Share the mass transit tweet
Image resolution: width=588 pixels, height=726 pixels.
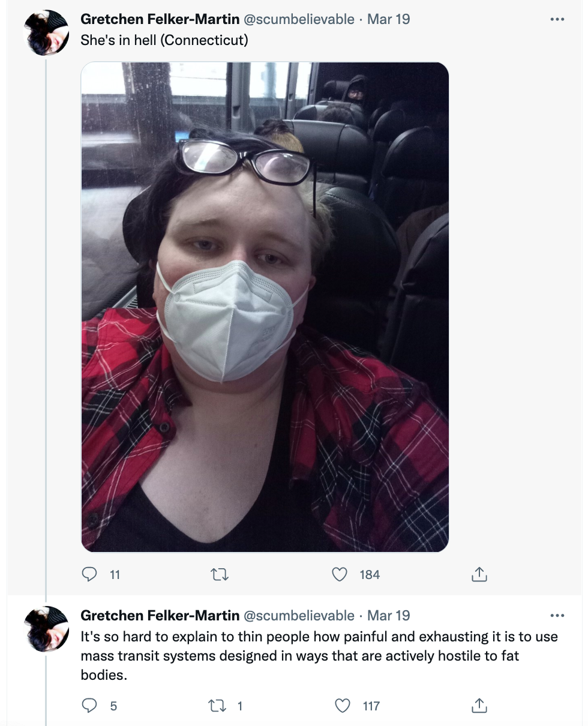pyautogui.click(x=479, y=706)
